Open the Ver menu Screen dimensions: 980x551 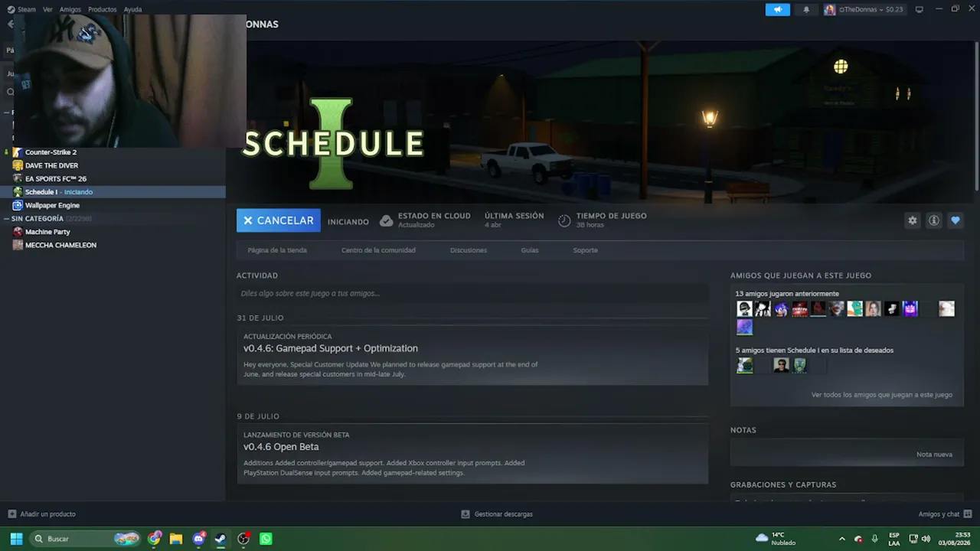pyautogui.click(x=47, y=9)
